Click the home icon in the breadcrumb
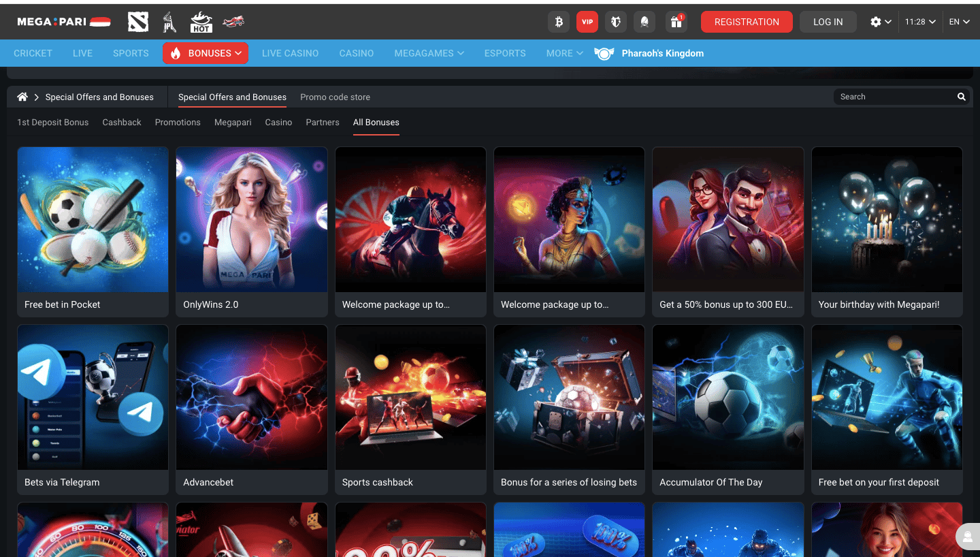Viewport: 980px width, 557px height. [x=22, y=97]
